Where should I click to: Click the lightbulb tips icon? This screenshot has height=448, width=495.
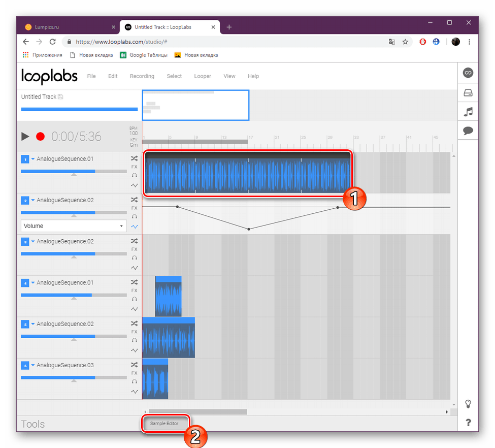coord(468,404)
